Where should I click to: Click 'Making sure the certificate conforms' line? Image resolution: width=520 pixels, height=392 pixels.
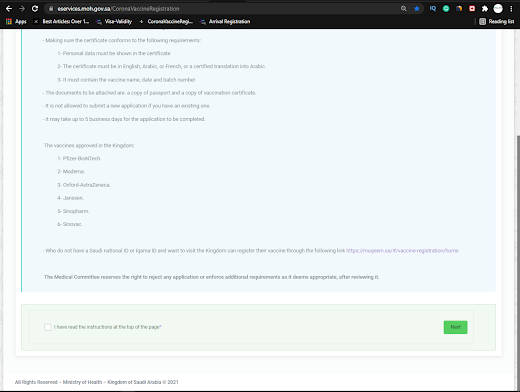click(122, 40)
